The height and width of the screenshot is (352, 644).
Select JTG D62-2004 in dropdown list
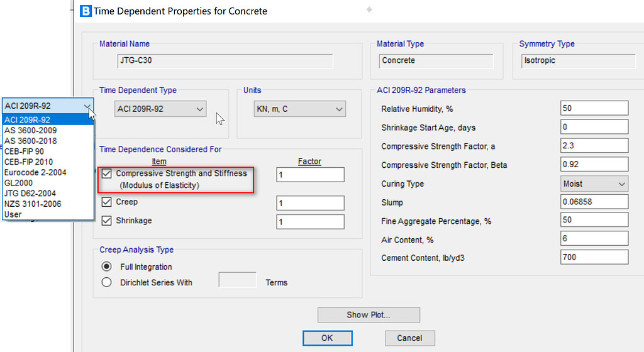pyautogui.click(x=30, y=193)
